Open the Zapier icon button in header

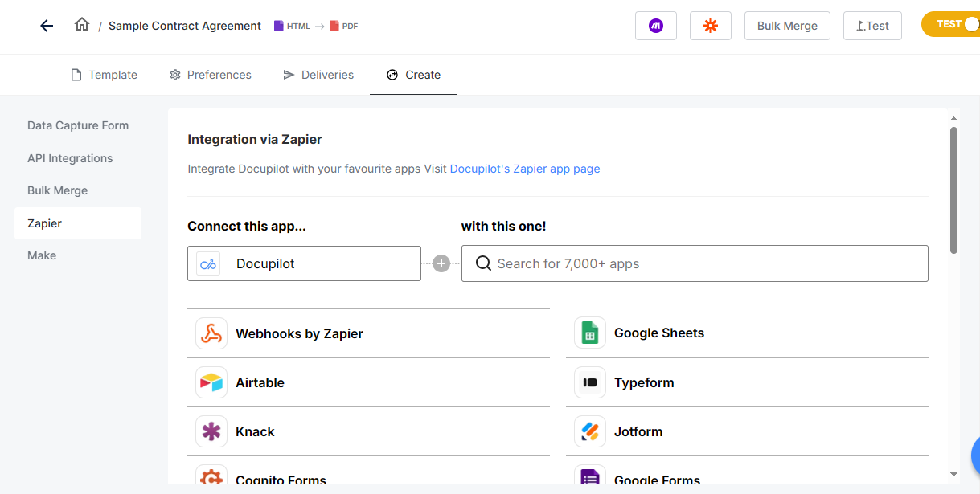[x=711, y=26]
